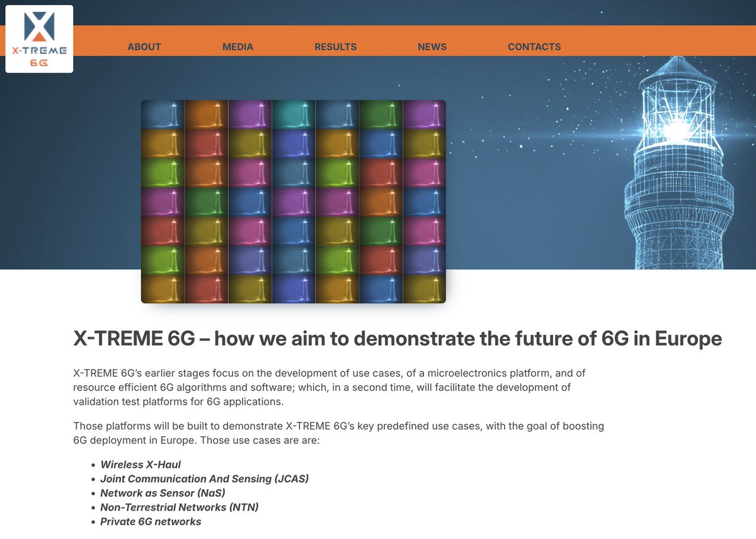The image size is (756, 539).
Task: Click the 'Joint Communication And Sensing (JCAS)' bullet item
Action: 205,478
